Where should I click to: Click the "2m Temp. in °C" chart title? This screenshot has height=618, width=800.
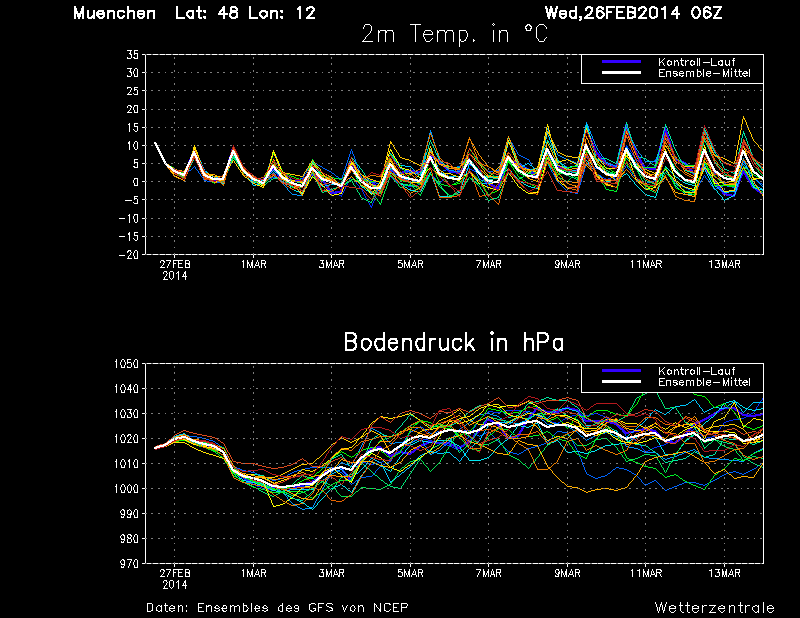coord(455,34)
